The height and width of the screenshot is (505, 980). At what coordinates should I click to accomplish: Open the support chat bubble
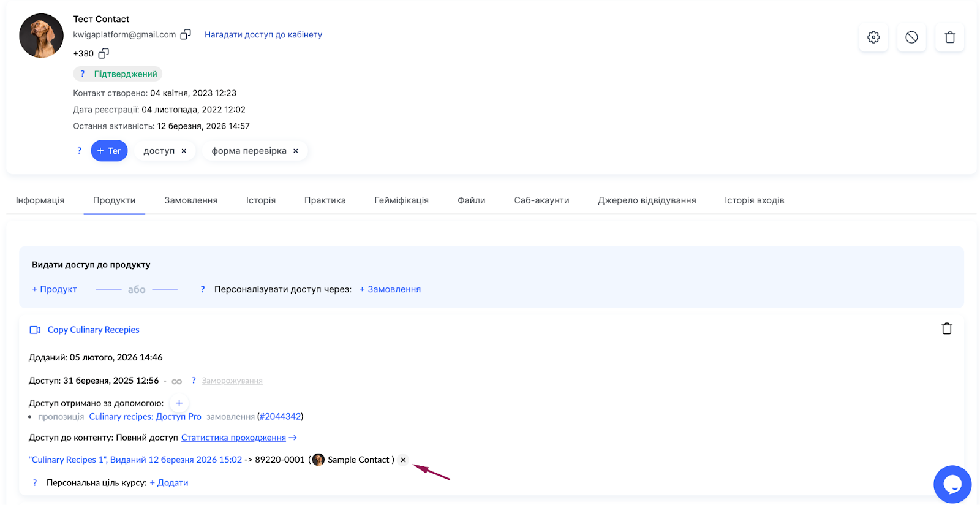coord(952,484)
